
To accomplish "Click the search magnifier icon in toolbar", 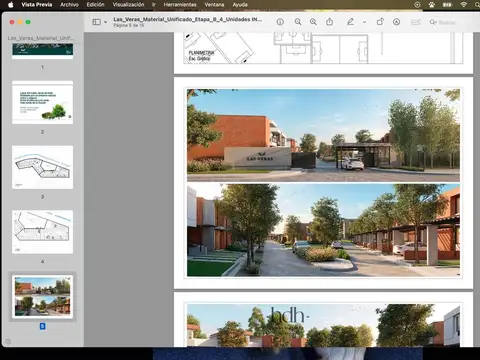I will pos(433,22).
